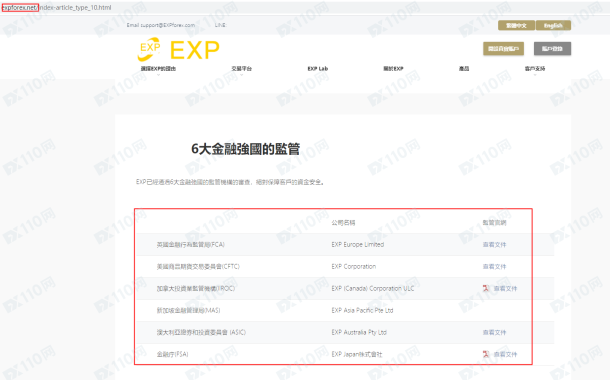The image size is (610, 380).
Task: Click view document link in Japan FSA row
Action: (505, 354)
